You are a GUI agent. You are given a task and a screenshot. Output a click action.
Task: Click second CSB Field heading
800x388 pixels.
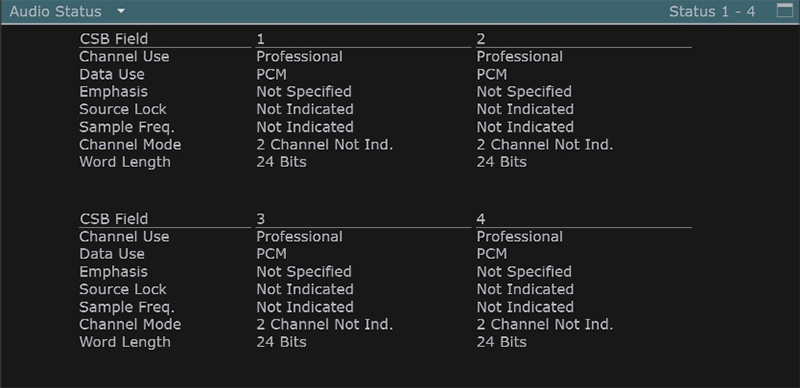[x=114, y=219]
